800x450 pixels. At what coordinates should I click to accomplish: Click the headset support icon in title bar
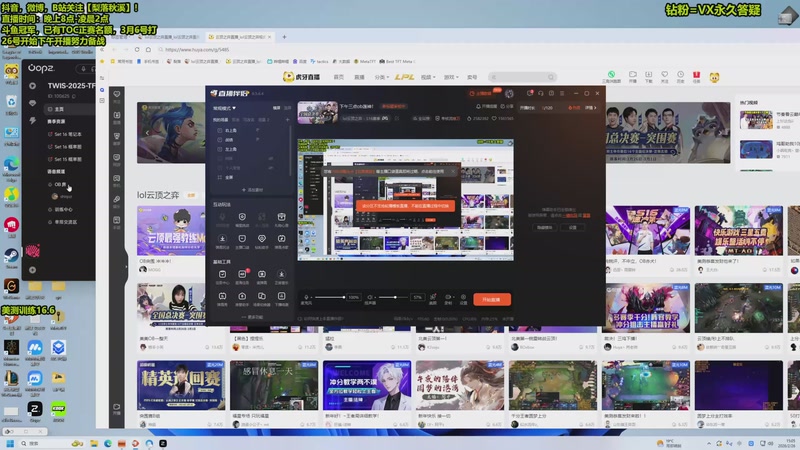pos(541,93)
